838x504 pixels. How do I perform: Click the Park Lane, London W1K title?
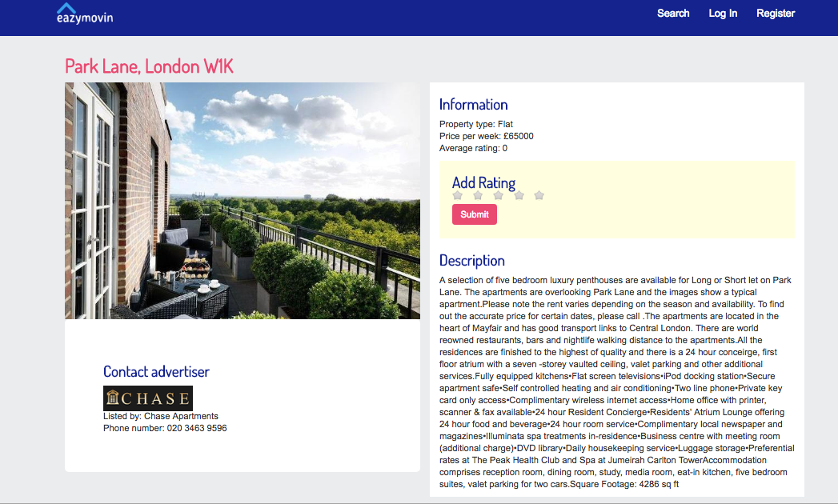[149, 66]
